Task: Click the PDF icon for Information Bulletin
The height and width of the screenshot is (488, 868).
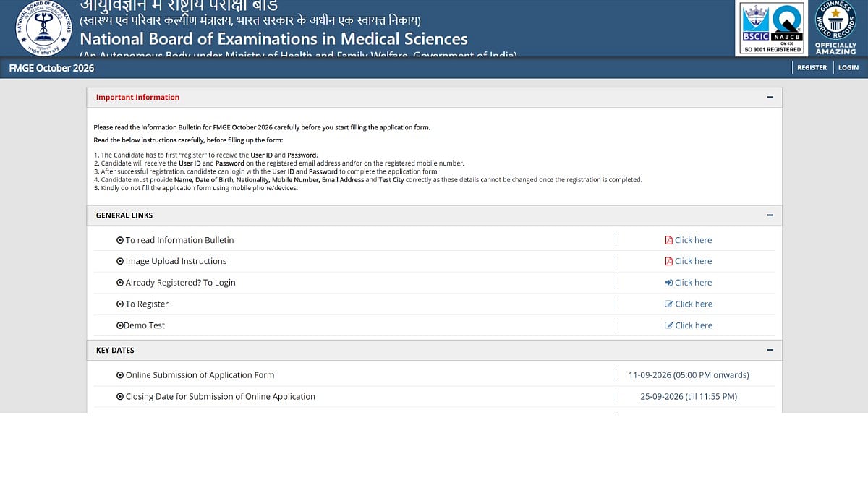Action: [668, 240]
